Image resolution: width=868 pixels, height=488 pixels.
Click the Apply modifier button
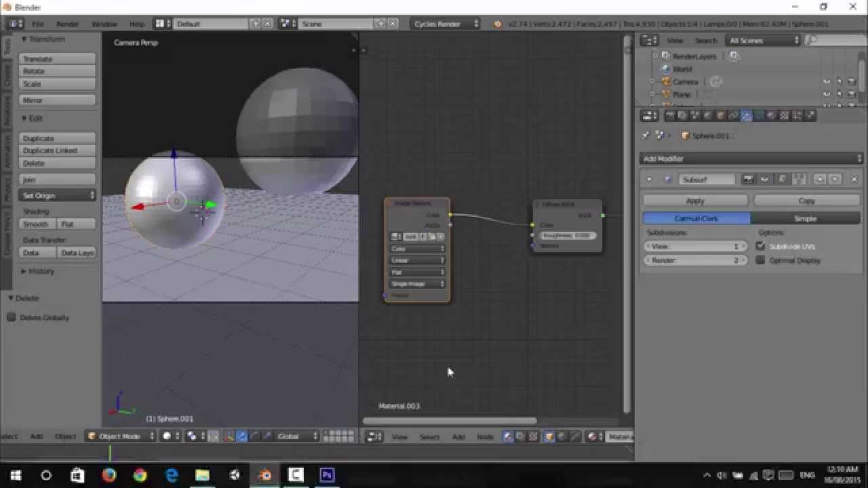point(695,201)
